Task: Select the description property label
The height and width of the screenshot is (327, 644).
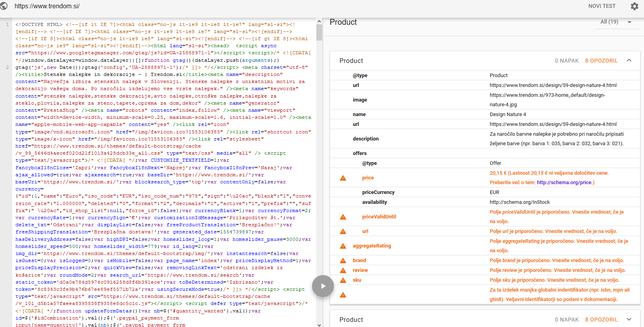Action: [x=366, y=139]
